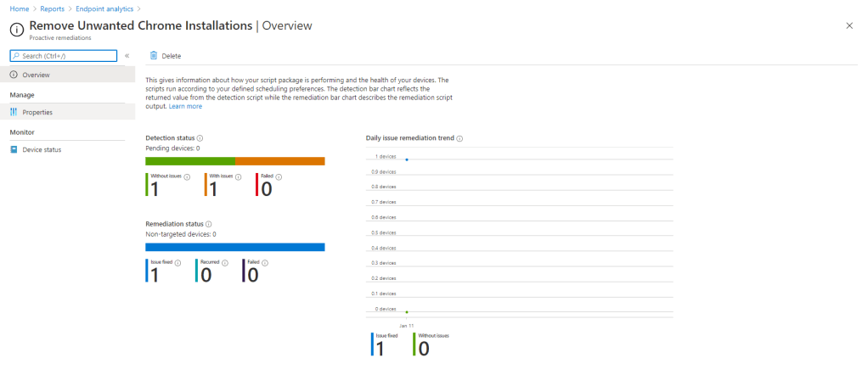Screen dimensions: 868x369
Task: Click info icon next to Detection status
Action: point(200,137)
